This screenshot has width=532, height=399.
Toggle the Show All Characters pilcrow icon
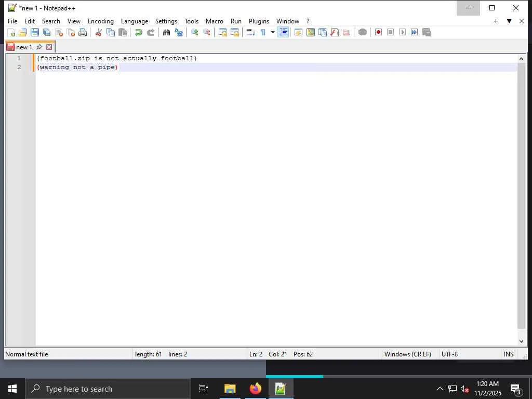[263, 32]
